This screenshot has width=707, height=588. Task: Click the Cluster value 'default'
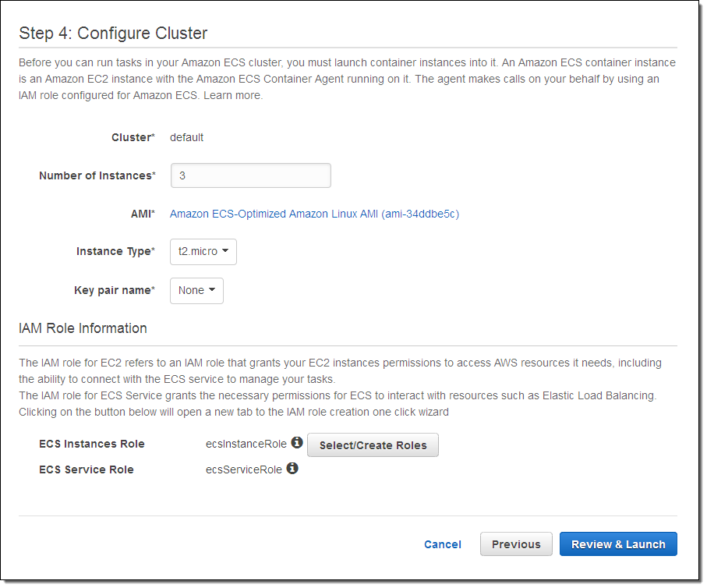click(x=186, y=137)
